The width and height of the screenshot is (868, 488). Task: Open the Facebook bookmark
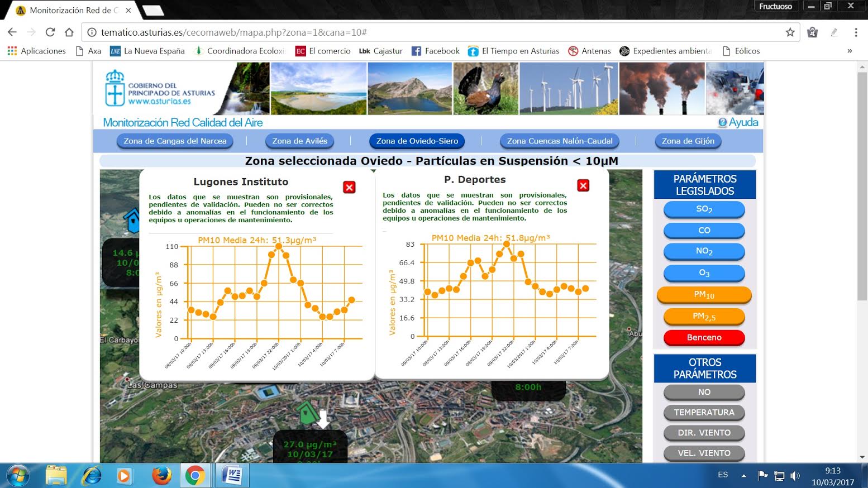pos(436,51)
